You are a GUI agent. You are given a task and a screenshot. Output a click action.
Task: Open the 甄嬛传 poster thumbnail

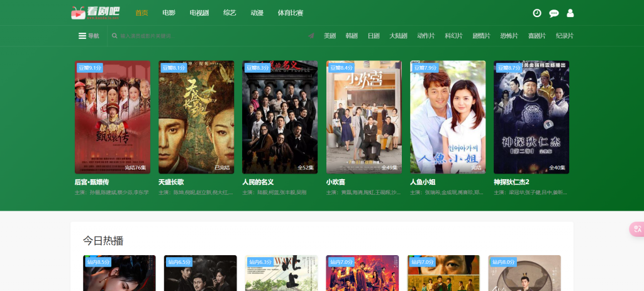(113, 118)
